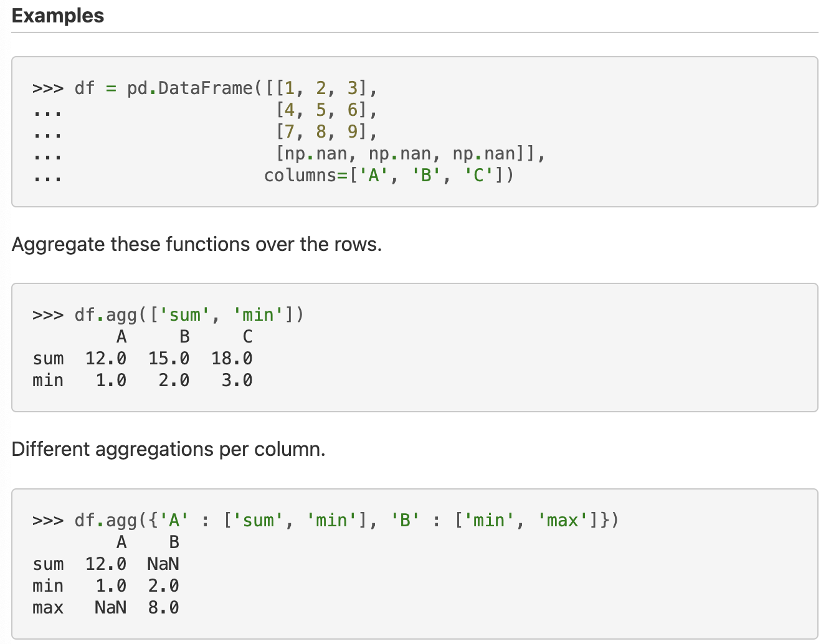Screen dimensions: 826x644
Task: Click the 'Different aggregations per column' text
Action: point(169,449)
